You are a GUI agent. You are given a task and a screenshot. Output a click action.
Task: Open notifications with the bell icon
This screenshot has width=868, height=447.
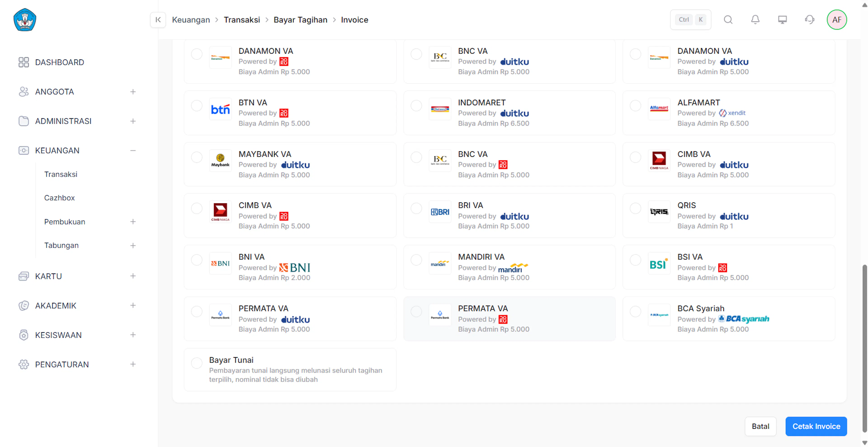[755, 20]
